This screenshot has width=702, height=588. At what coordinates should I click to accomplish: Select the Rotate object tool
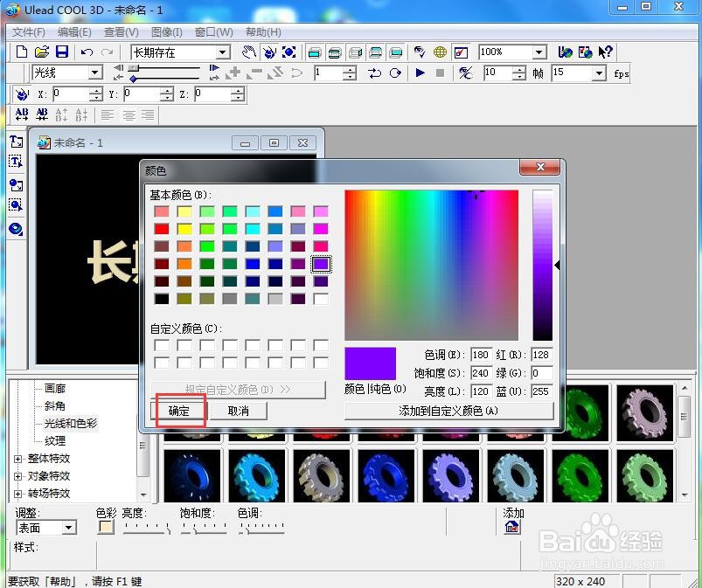(269, 52)
